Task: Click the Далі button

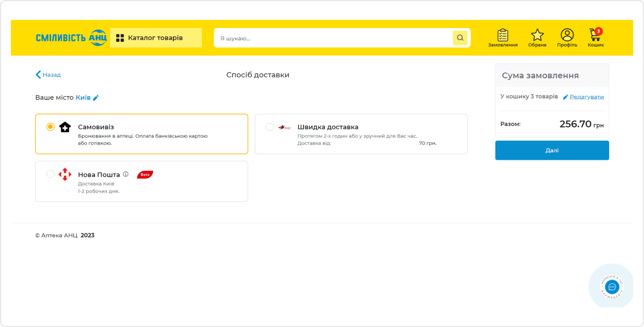Action: [551, 150]
